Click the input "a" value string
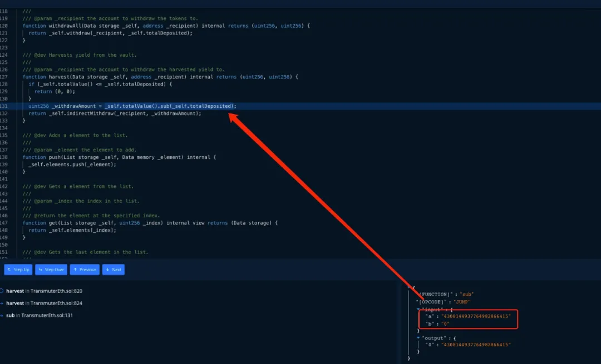The image size is (601, 364). [x=475, y=316]
